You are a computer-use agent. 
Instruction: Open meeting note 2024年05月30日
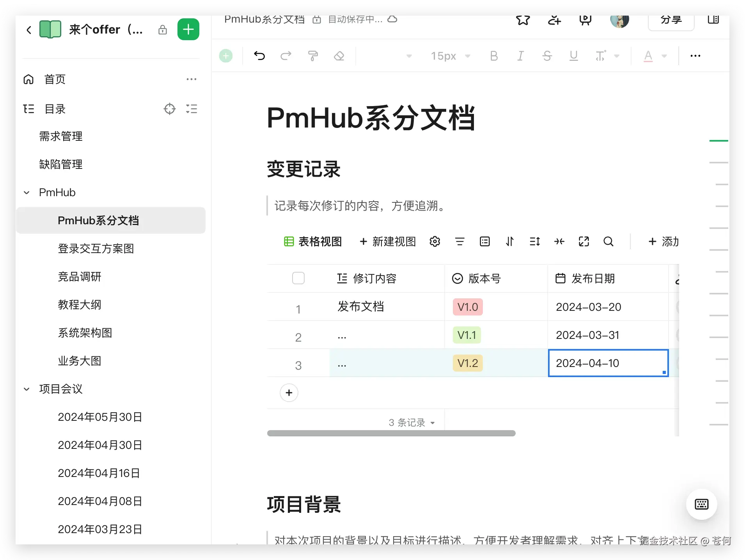100,417
